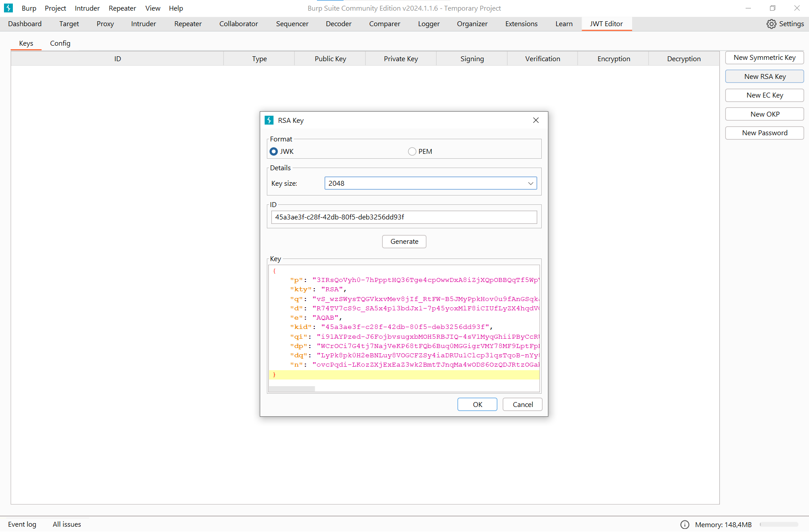Open the Repeater menu in menu bar

tap(122, 8)
